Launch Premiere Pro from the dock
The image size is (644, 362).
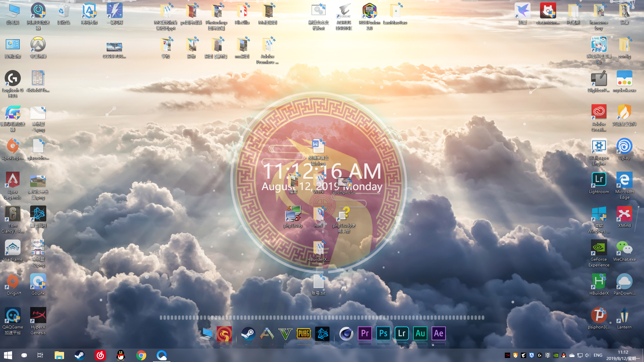(365, 334)
